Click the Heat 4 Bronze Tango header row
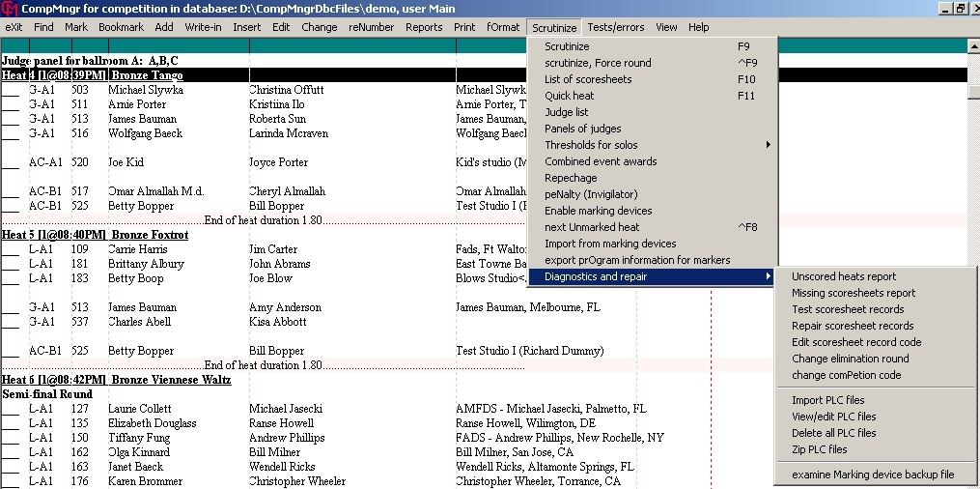Viewport: 980px width, 489px height. (x=264, y=75)
